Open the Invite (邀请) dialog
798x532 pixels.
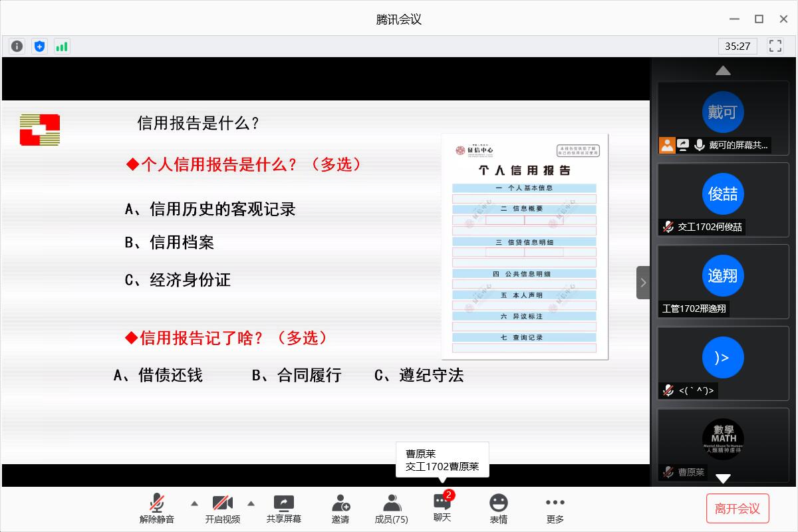[x=340, y=509]
